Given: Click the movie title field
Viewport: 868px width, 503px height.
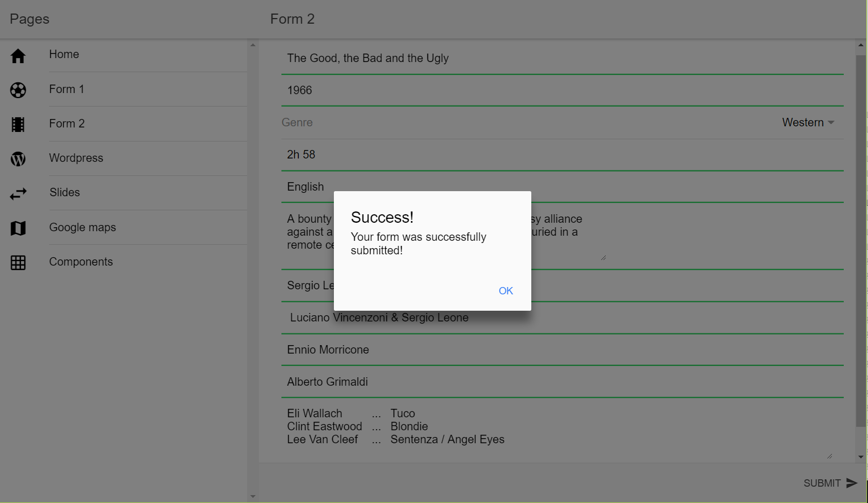Looking at the screenshot, I should point(562,59).
